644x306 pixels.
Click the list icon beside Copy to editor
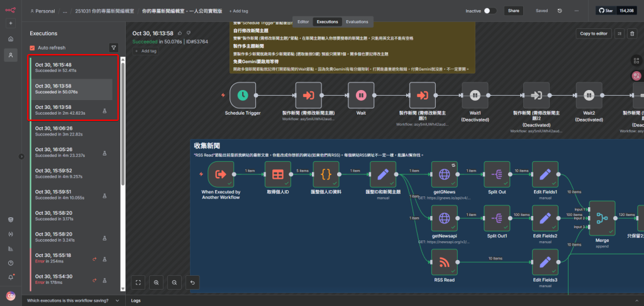coord(619,34)
